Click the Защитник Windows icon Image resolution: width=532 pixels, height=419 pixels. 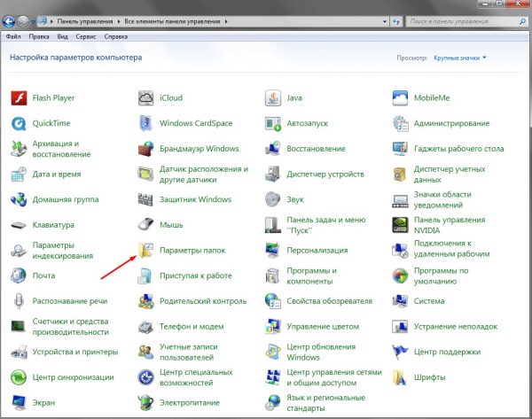(146, 199)
